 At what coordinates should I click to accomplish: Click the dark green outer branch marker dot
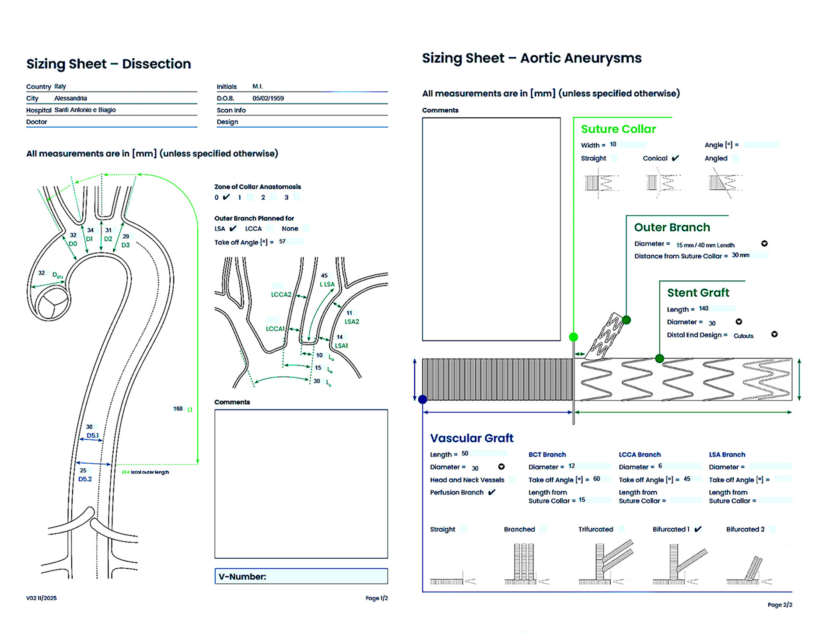(x=626, y=320)
